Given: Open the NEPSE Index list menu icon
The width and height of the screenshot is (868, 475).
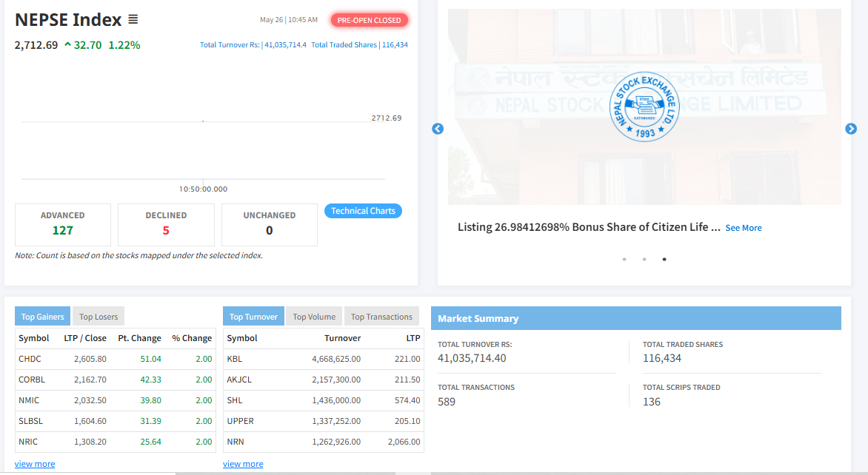Looking at the screenshot, I should (133, 20).
